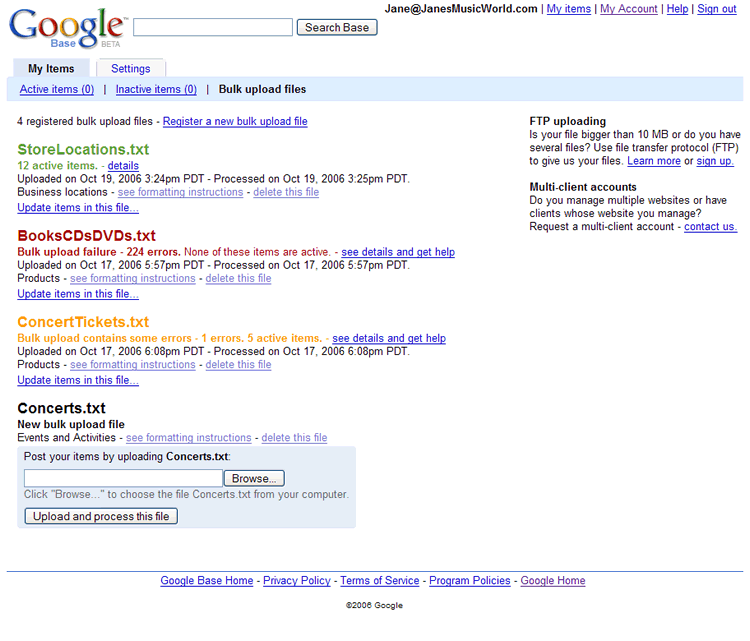750x641 pixels.
Task: See formatting instructions for ConcertTickets.txt
Action: pyautogui.click(x=132, y=365)
